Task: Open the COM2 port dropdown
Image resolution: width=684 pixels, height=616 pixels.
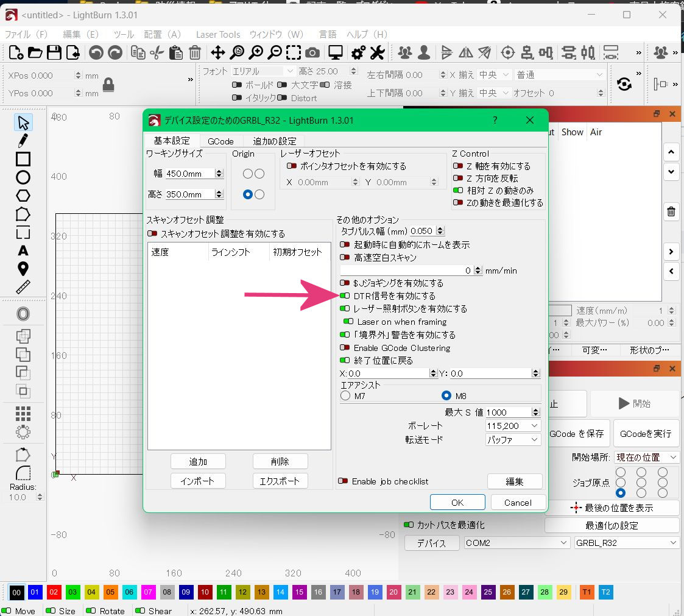Action: pyautogui.click(x=517, y=543)
